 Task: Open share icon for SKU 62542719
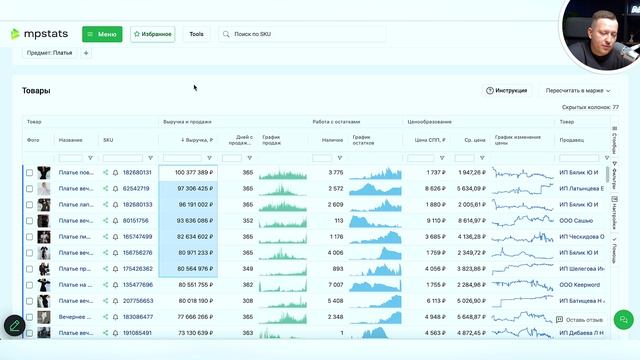(106, 189)
